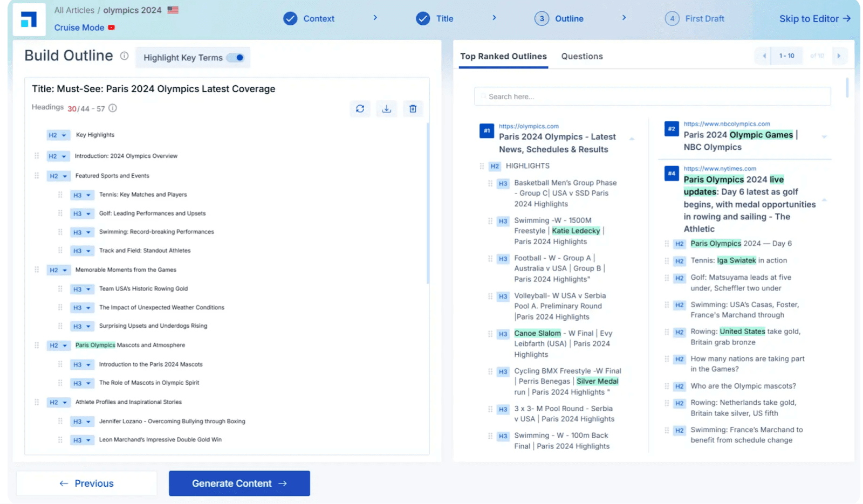
Task: Expand the nbcolympics.com #2 outline
Action: [x=824, y=137]
